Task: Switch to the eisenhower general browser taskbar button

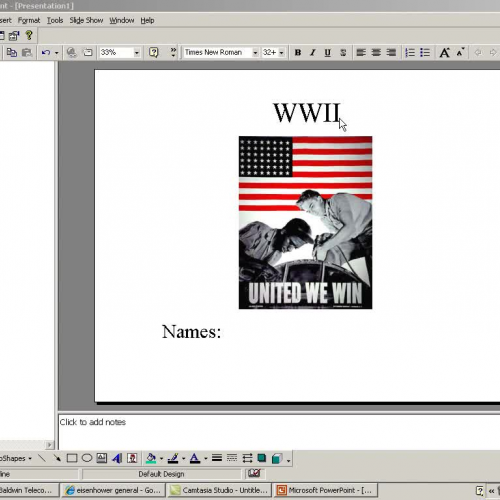Action: point(114,490)
